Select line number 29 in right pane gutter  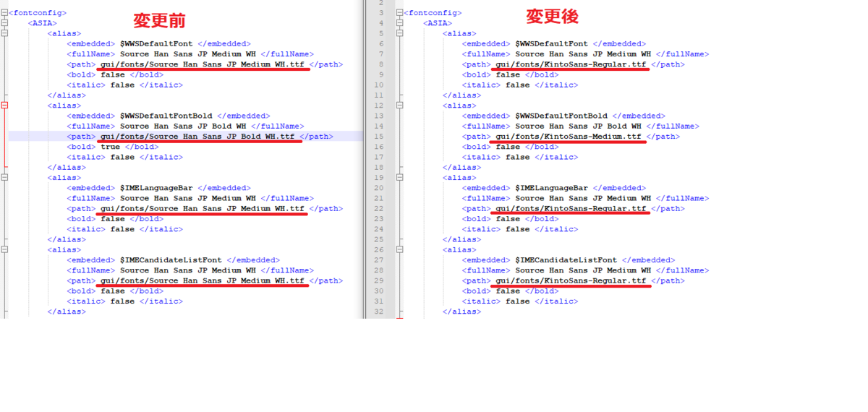pyautogui.click(x=380, y=281)
